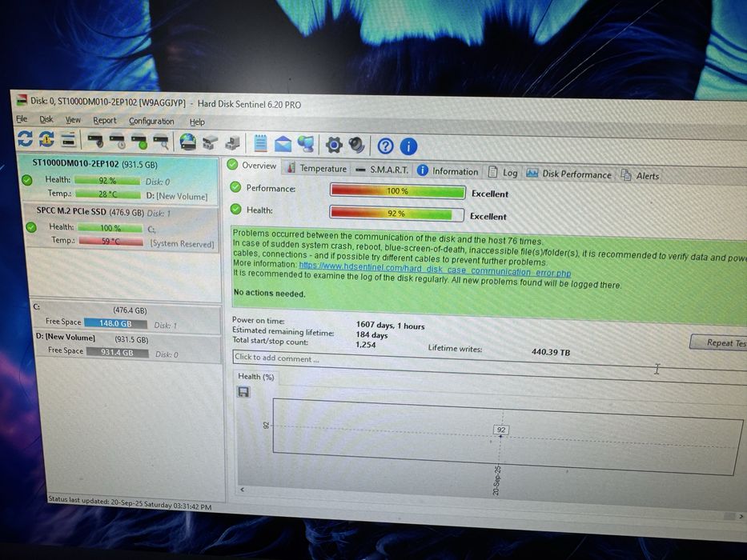
Task: Click the globe over disk toolbar icon
Action: pyautogui.click(x=187, y=142)
